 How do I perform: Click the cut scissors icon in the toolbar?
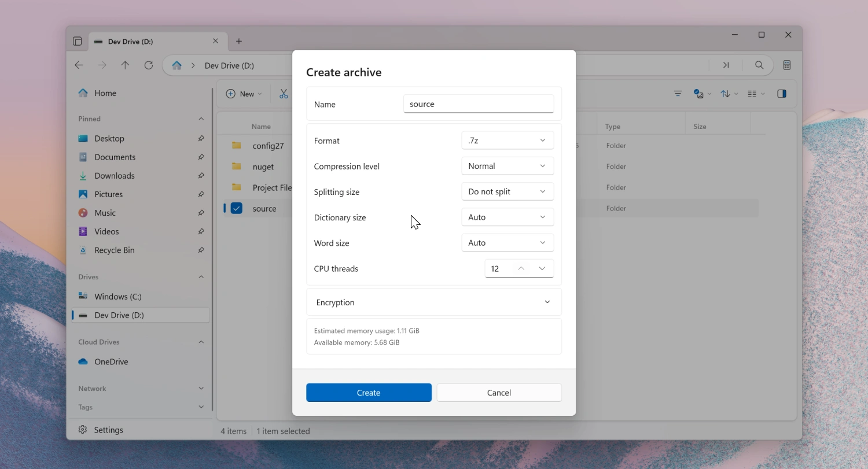284,94
